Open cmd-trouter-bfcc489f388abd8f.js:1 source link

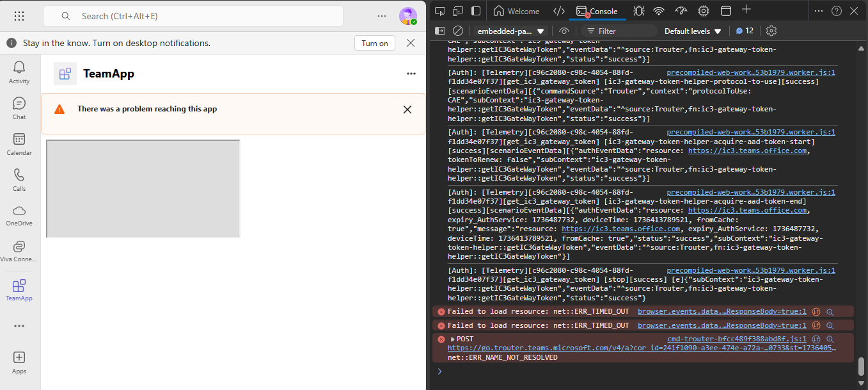tap(738, 339)
